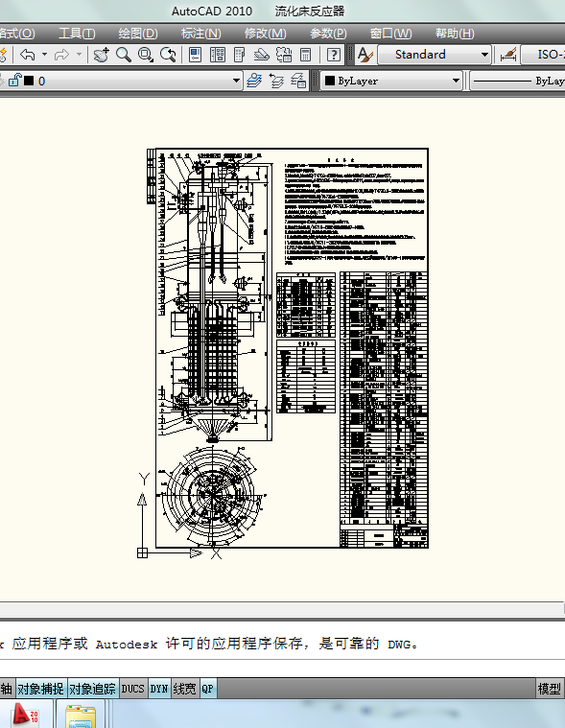Viewport: 565px width, 728px height.
Task: Click the circular plan view in drawing
Action: [213, 495]
